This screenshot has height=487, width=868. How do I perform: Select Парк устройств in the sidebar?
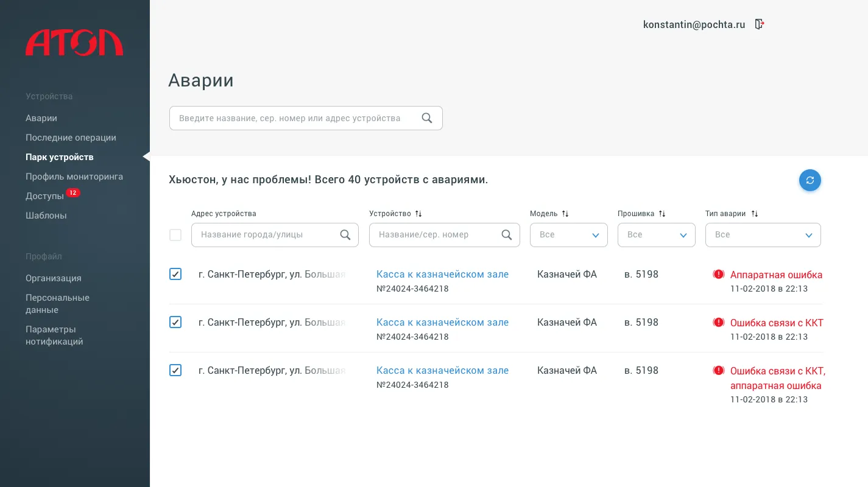[60, 157]
